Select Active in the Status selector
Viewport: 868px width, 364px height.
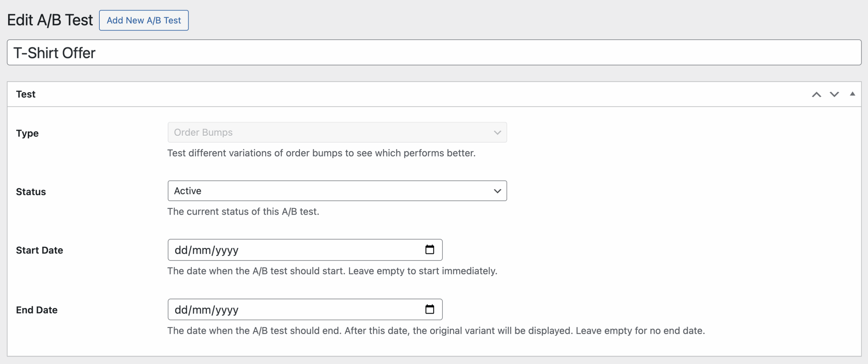pos(337,191)
